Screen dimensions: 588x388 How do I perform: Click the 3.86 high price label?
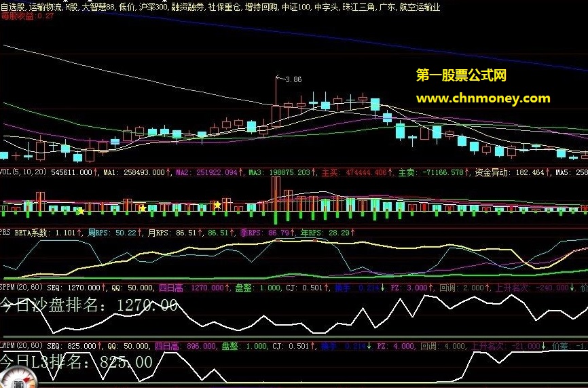pos(293,79)
